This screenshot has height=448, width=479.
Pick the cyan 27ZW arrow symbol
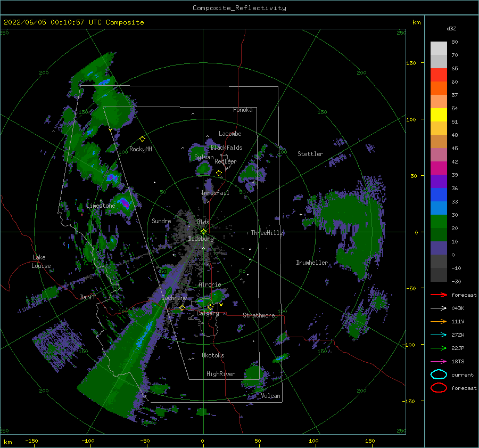pos(439,335)
